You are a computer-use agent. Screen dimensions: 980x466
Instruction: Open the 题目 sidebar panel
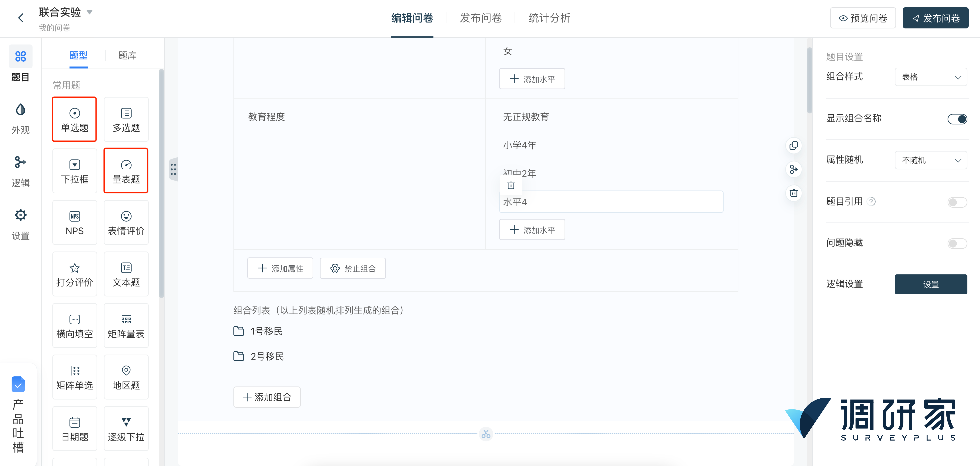pos(21,64)
